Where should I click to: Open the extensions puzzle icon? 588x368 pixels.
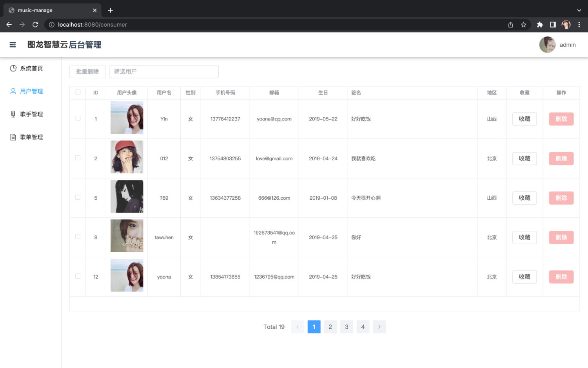[540, 25]
